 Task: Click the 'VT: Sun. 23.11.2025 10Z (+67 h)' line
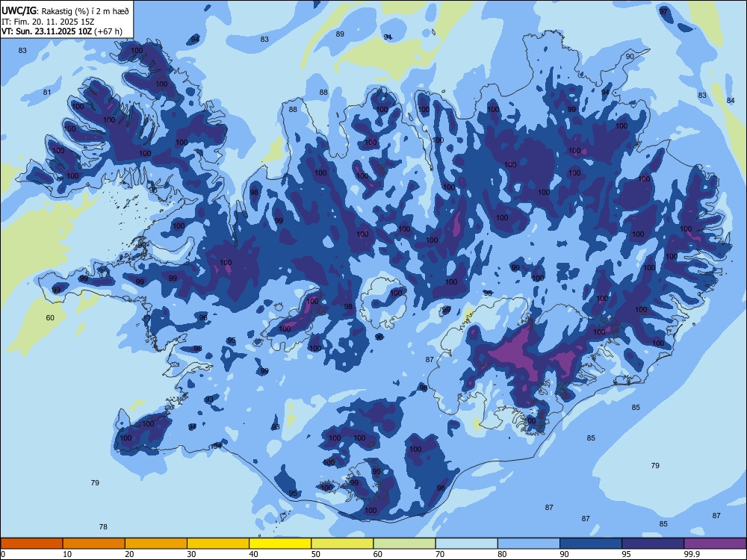[x=62, y=31]
